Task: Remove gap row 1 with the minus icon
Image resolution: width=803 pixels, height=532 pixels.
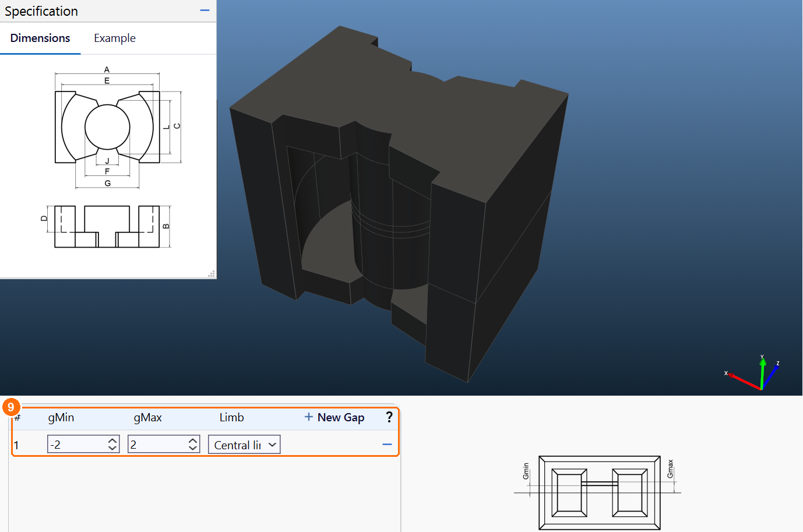Action: pos(387,445)
